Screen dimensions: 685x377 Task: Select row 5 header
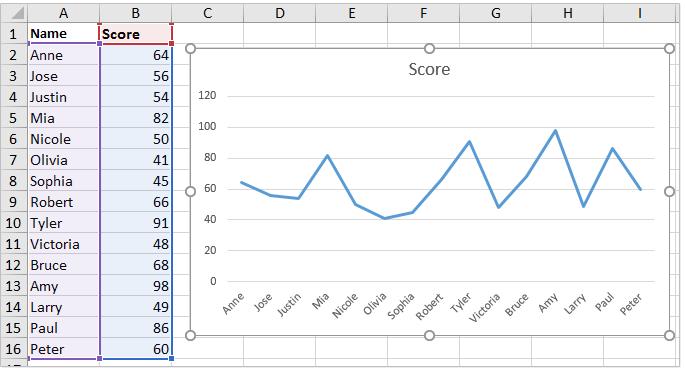point(14,118)
